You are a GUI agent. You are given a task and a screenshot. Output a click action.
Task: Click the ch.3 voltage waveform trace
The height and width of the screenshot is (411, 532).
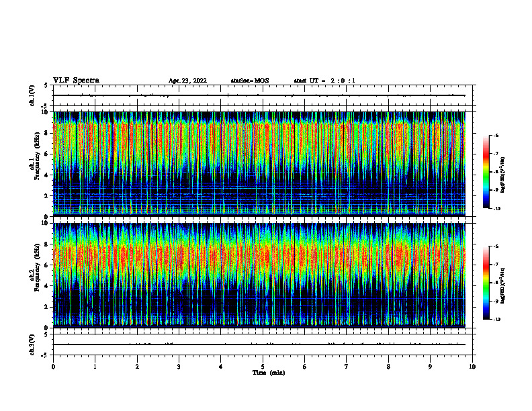tap(259, 345)
